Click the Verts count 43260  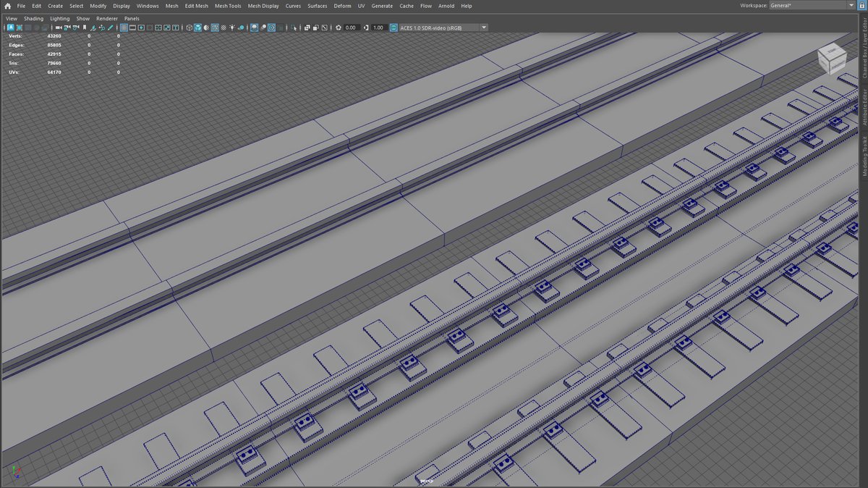pyautogui.click(x=54, y=35)
